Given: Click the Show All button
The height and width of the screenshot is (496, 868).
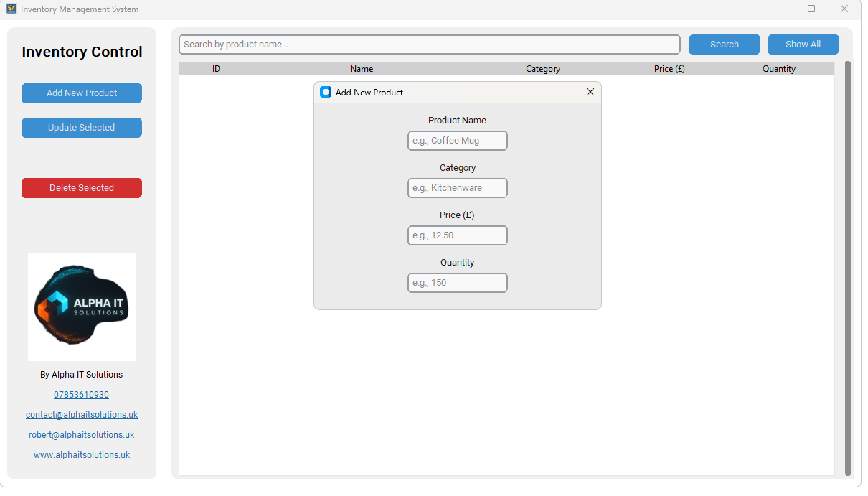Looking at the screenshot, I should 803,44.
